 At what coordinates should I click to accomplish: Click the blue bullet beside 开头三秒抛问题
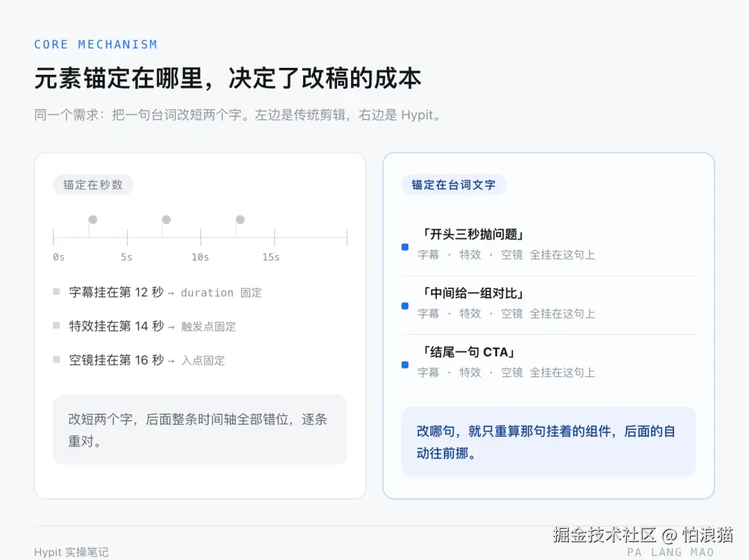coord(405,247)
